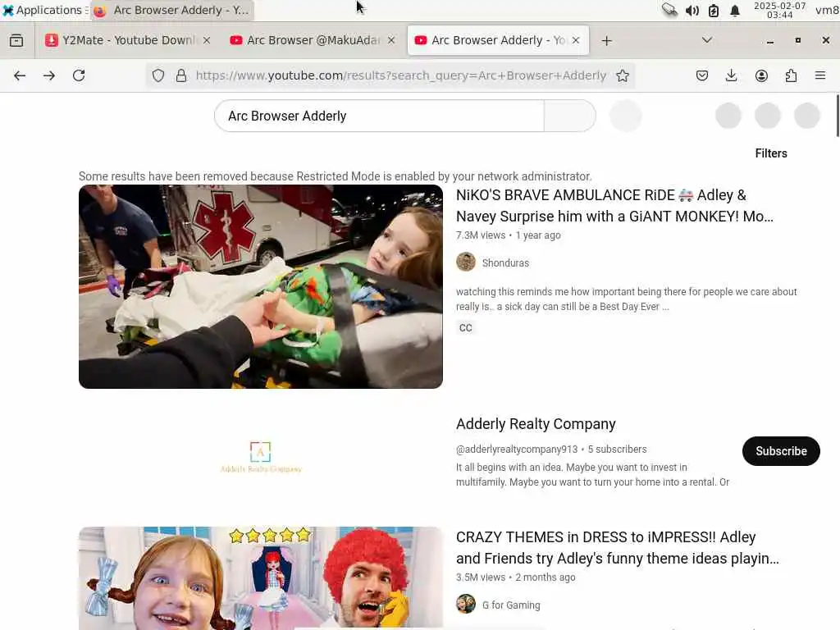Select the Firefox window in taskbar
This screenshot has height=630, width=840.
(x=172, y=10)
